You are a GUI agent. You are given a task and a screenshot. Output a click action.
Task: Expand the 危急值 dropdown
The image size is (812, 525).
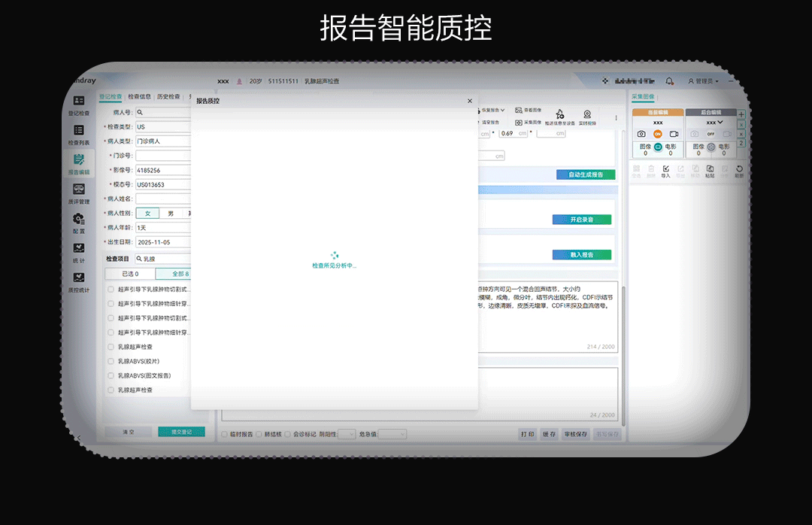pos(392,434)
